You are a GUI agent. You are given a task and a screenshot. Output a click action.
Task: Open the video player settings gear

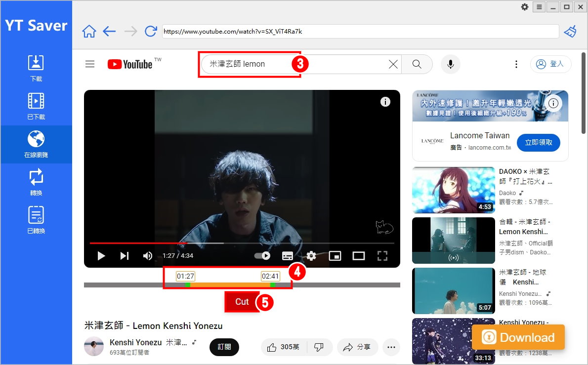(x=311, y=255)
